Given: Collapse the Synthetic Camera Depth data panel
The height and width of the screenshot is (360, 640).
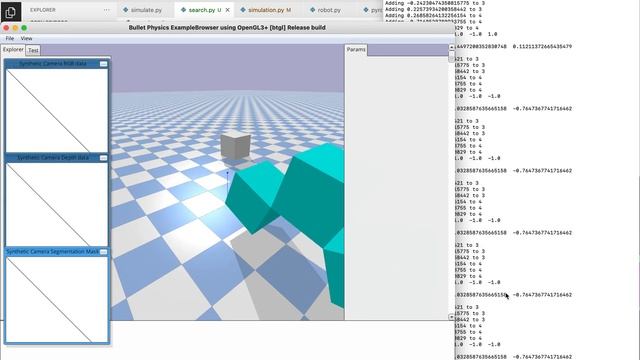Looking at the screenshot, I should tap(103, 158).
